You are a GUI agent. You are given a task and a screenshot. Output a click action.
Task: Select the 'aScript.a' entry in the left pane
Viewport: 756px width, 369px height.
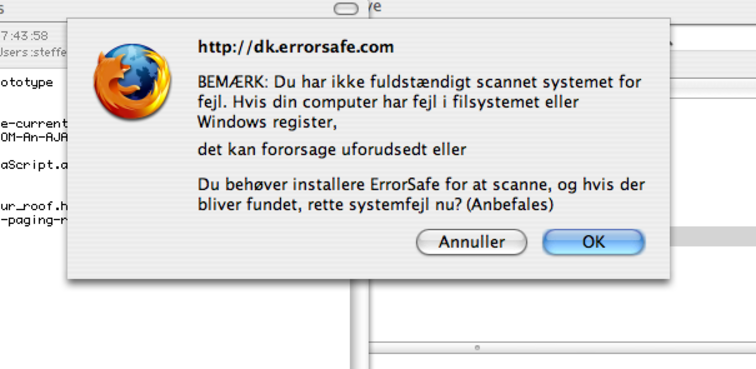33,165
